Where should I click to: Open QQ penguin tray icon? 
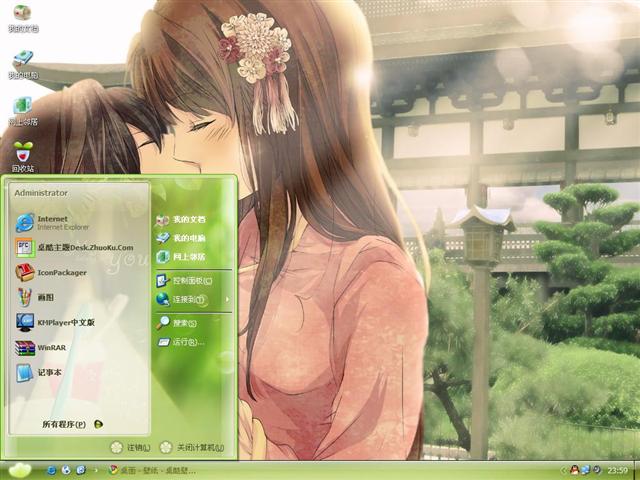574,471
